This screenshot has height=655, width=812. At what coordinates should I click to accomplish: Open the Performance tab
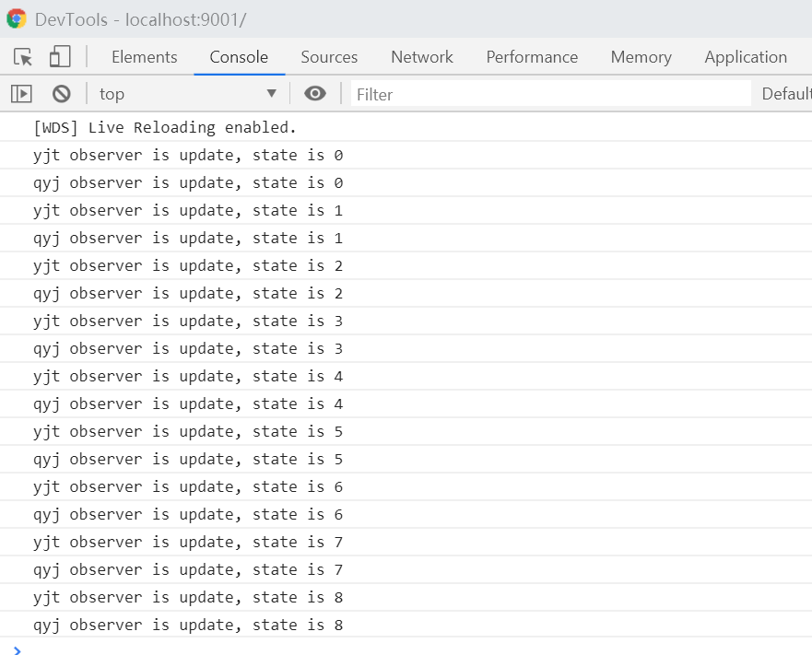532,57
